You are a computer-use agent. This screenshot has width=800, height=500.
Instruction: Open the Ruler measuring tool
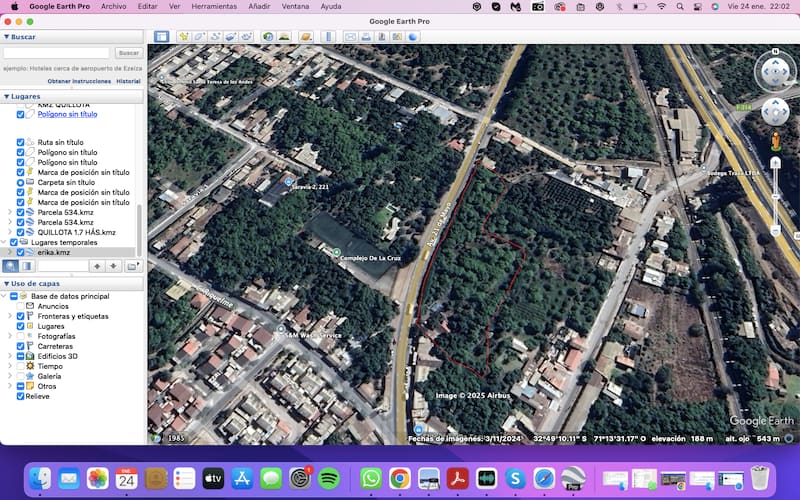(329, 37)
